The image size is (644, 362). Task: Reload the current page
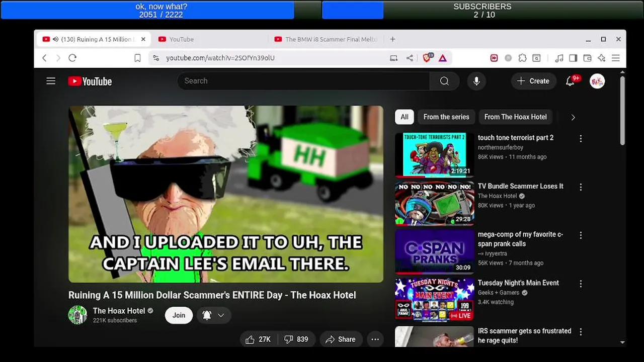(x=72, y=58)
